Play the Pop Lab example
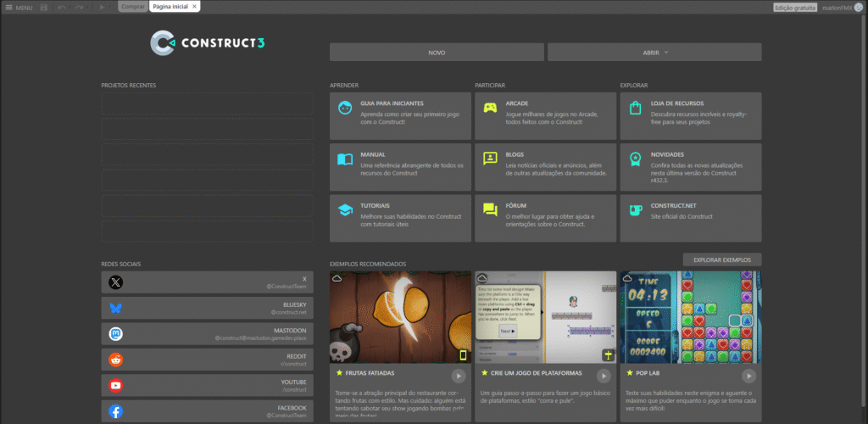This screenshot has height=424, width=868. (748, 376)
